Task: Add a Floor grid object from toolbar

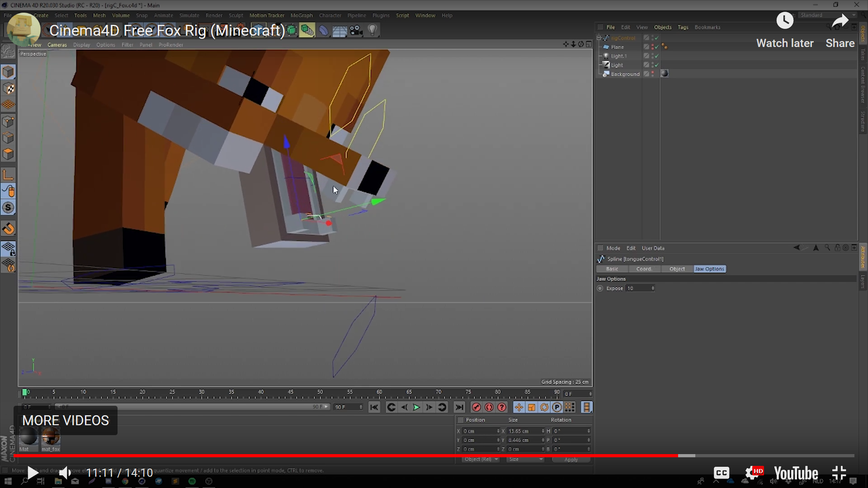Action: click(x=340, y=31)
